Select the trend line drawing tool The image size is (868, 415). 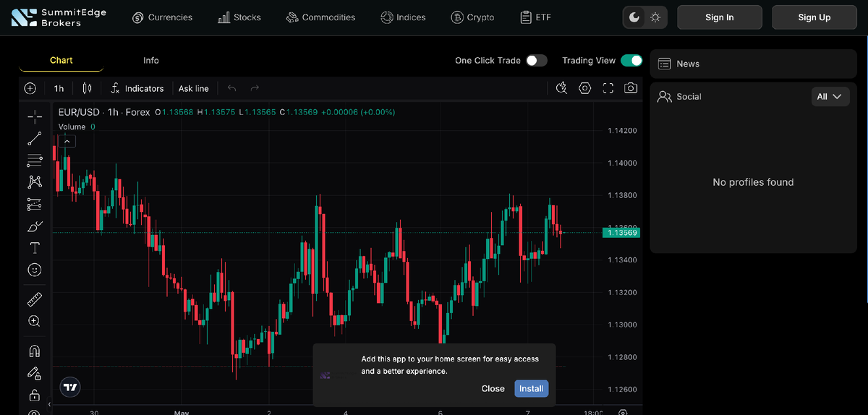(34, 139)
